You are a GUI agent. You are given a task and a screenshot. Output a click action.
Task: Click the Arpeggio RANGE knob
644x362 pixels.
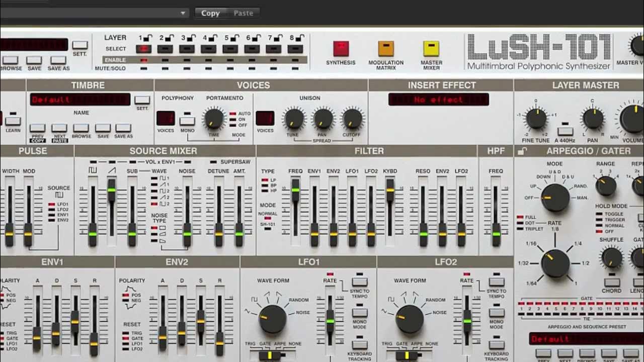point(606,186)
